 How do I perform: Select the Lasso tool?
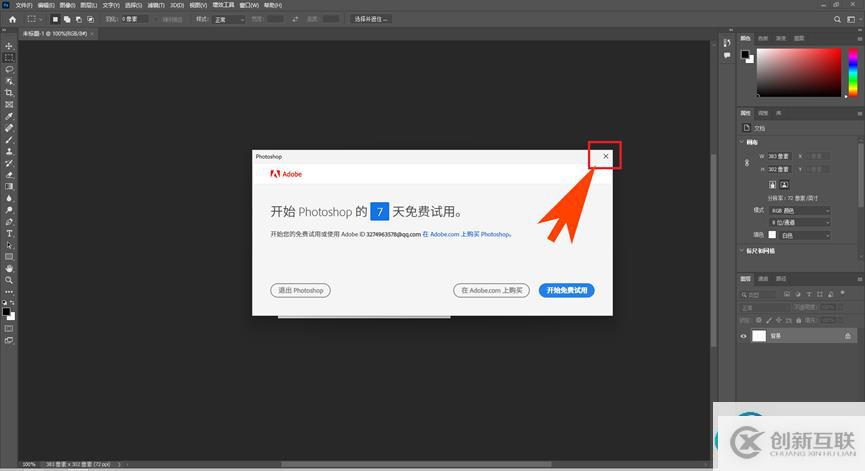[x=9, y=69]
